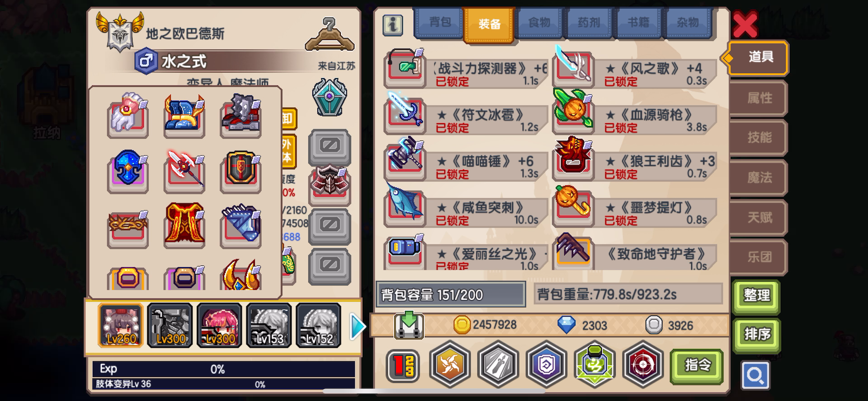This screenshot has width=868, height=401.
Task: Open the 123 number order icon
Action: pos(403,365)
